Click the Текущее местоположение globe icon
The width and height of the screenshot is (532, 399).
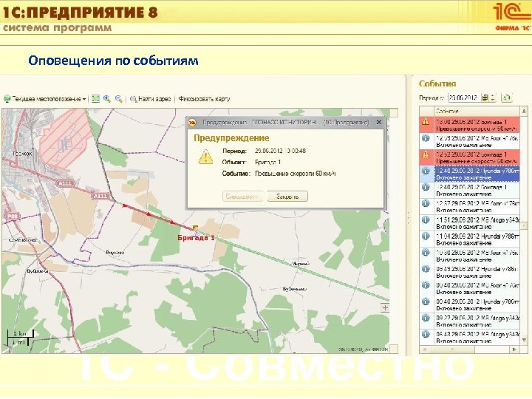7,99
